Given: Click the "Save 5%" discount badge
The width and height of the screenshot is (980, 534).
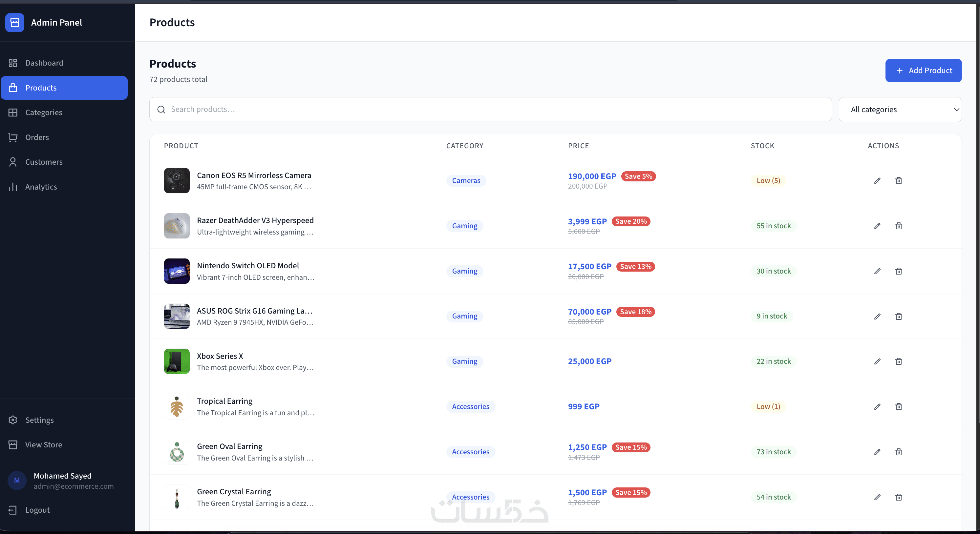Looking at the screenshot, I should (x=638, y=176).
